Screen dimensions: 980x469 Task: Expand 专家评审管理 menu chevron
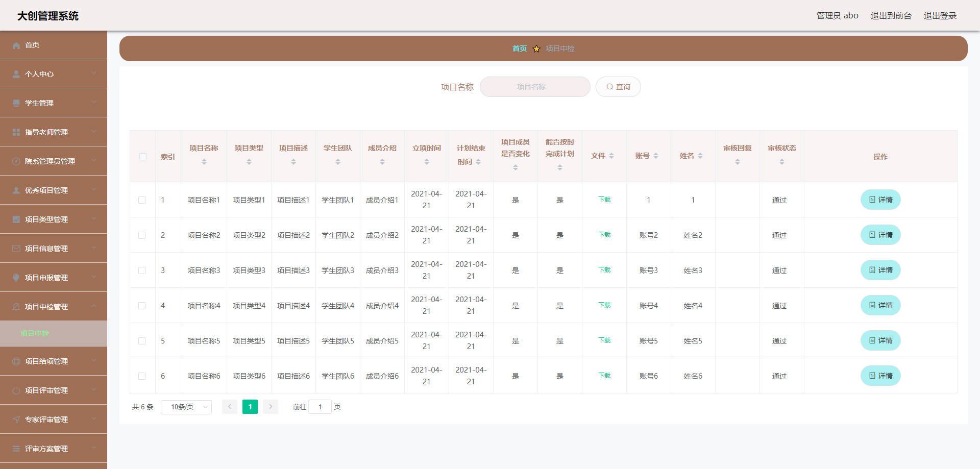click(x=94, y=419)
